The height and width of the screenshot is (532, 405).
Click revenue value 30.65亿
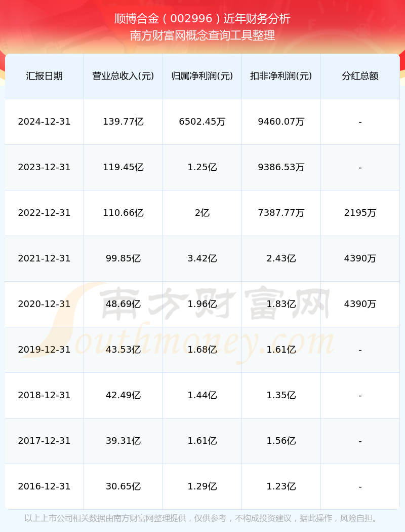124,486
